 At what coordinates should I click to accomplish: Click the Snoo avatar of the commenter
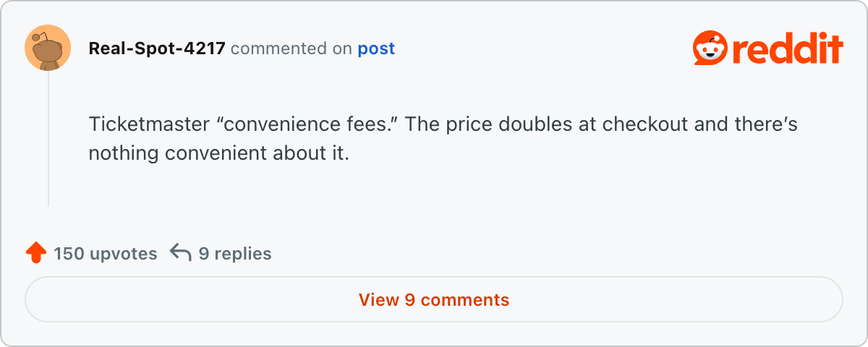coord(48,48)
